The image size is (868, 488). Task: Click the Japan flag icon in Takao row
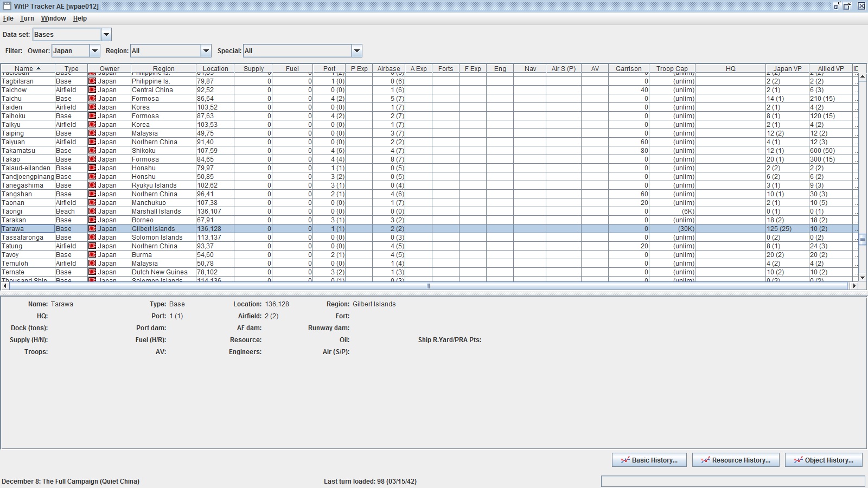(x=92, y=159)
